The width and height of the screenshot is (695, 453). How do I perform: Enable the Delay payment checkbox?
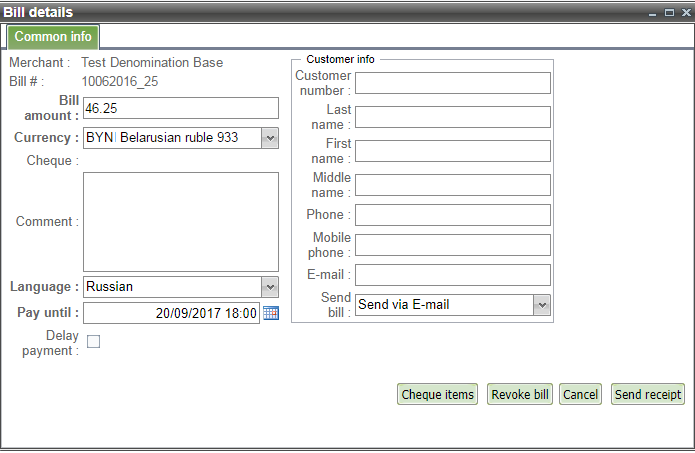click(93, 342)
